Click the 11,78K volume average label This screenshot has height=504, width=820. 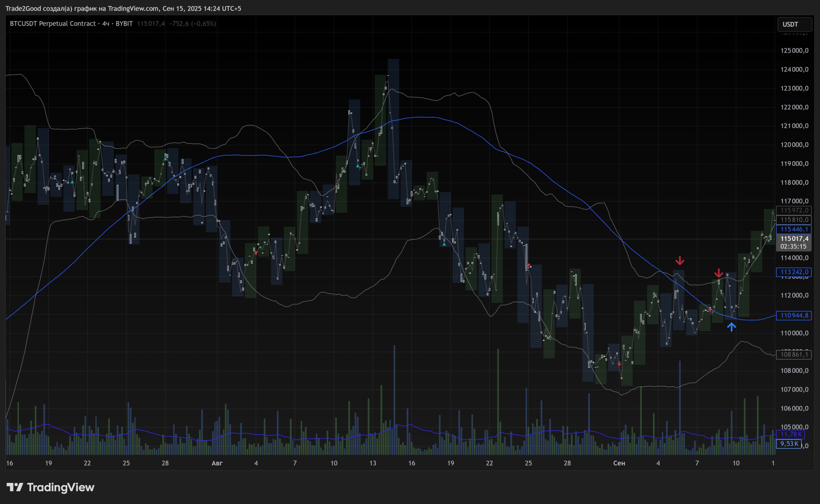click(790, 434)
